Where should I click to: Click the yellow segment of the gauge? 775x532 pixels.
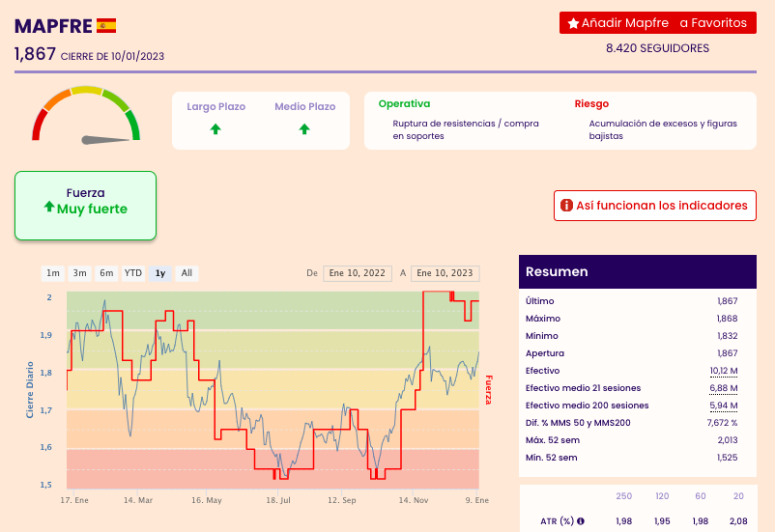pyautogui.click(x=87, y=91)
